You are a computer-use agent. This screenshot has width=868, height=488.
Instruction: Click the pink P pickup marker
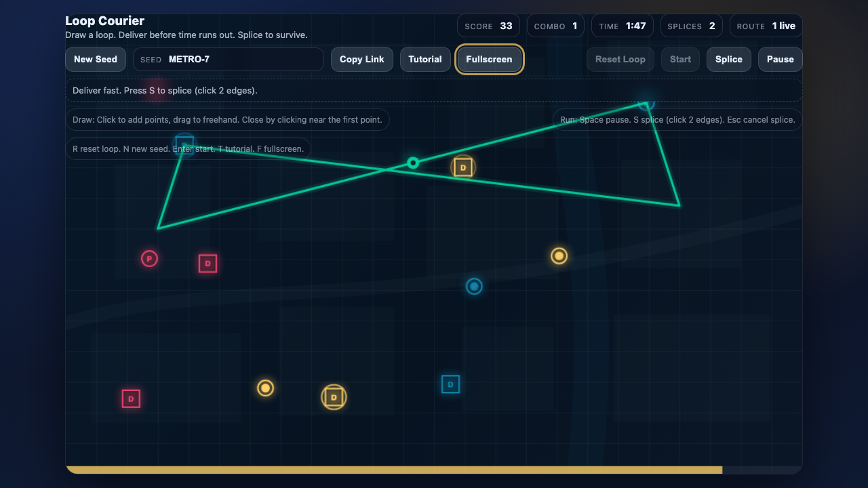click(x=149, y=259)
